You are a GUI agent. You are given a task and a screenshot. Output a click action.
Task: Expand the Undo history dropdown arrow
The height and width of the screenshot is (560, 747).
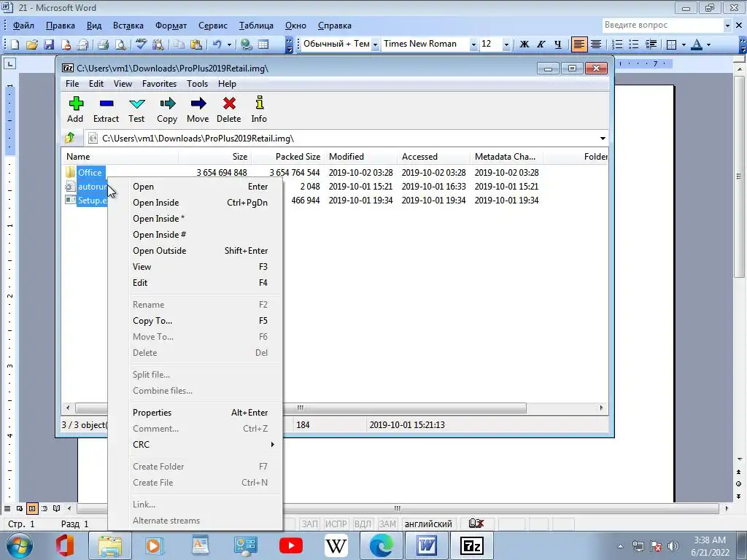pyautogui.click(x=229, y=44)
